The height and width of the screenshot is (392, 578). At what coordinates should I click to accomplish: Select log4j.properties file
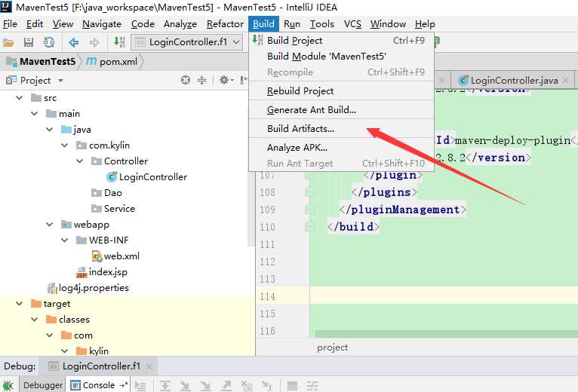point(88,288)
